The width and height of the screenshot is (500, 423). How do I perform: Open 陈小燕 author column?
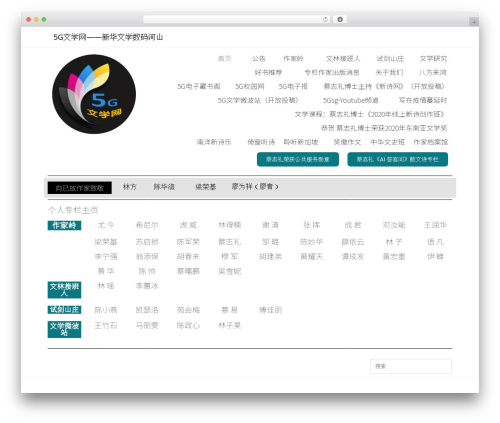[x=106, y=310]
